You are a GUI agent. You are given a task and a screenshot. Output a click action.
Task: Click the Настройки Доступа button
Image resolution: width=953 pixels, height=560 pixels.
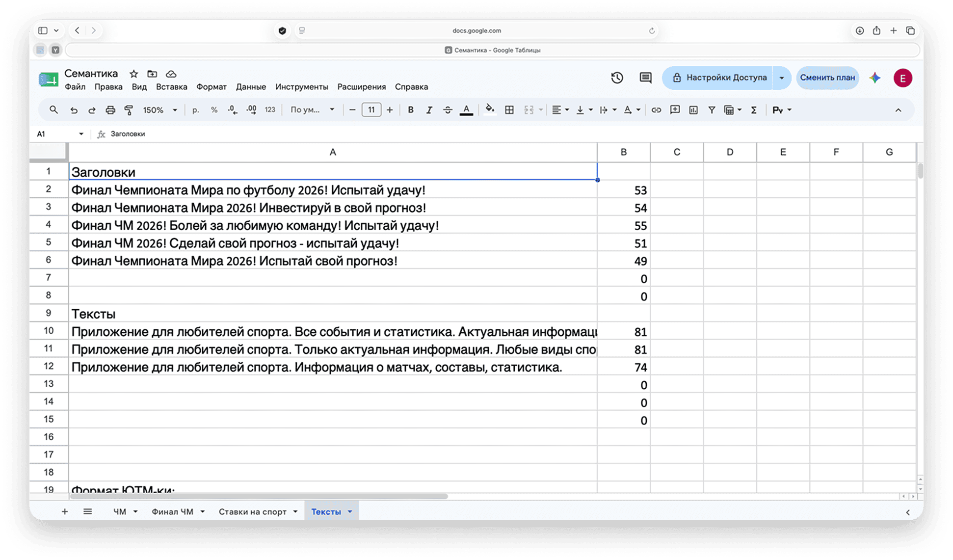718,78
